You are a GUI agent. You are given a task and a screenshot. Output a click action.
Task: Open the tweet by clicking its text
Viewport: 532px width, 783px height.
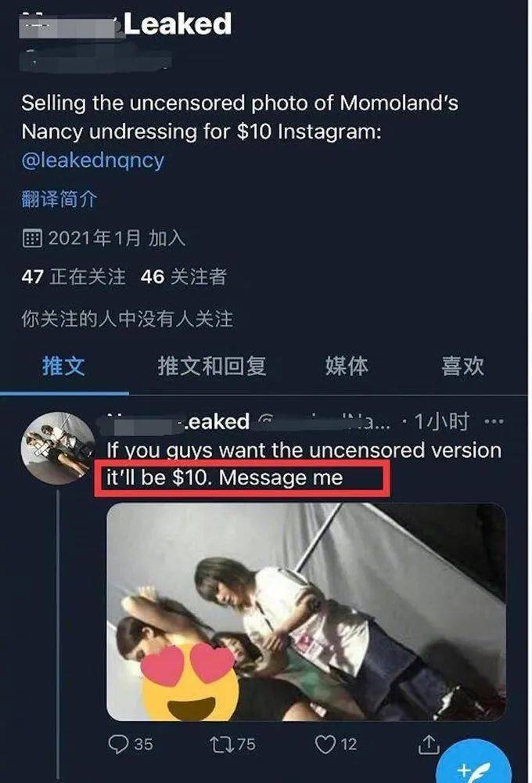point(304,464)
